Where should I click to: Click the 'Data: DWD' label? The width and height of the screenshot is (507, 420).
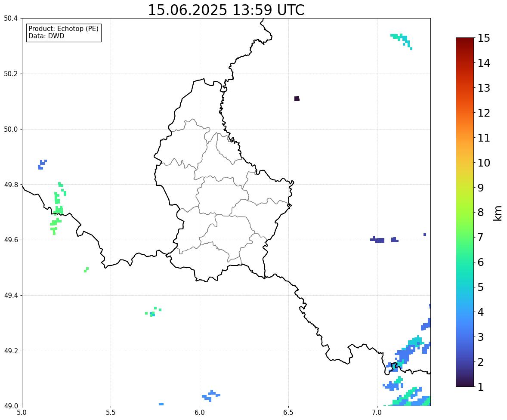[46, 36]
